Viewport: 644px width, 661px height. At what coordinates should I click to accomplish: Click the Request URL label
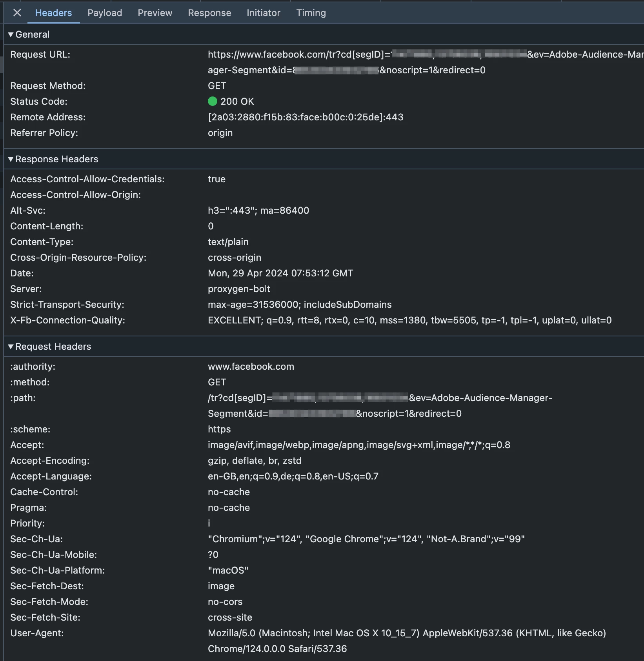(40, 54)
